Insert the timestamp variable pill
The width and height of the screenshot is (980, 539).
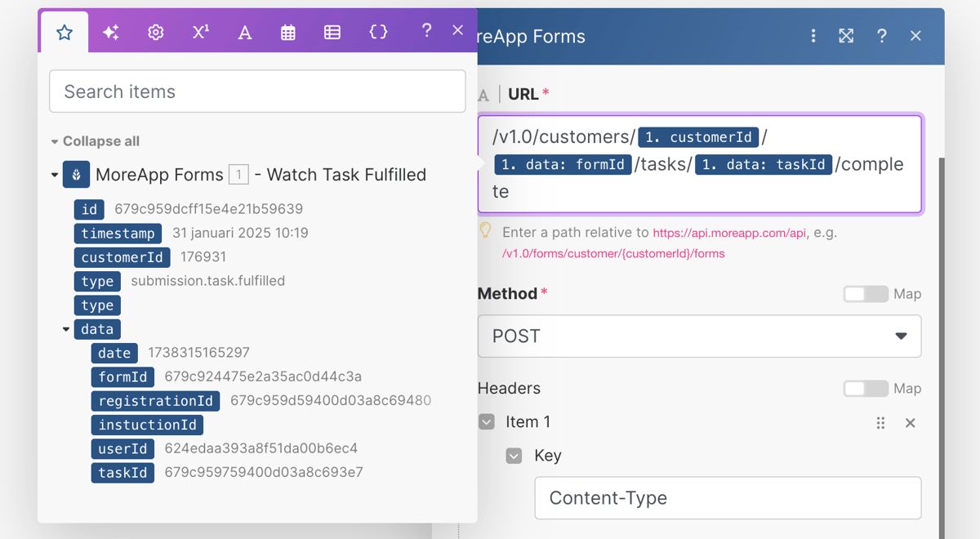118,234
